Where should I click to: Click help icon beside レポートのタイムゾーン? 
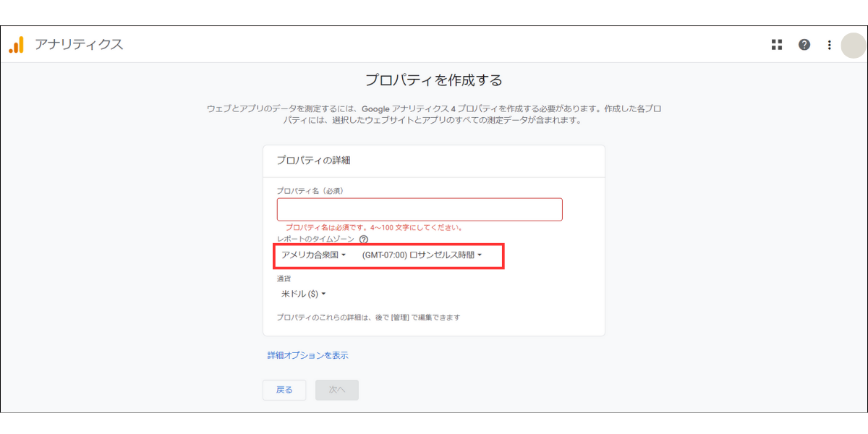pos(364,239)
